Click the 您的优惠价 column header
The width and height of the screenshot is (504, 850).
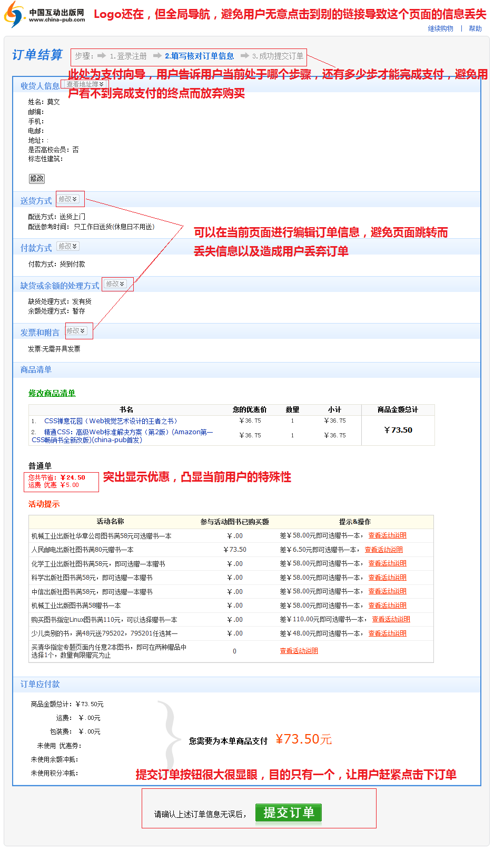coord(250,409)
